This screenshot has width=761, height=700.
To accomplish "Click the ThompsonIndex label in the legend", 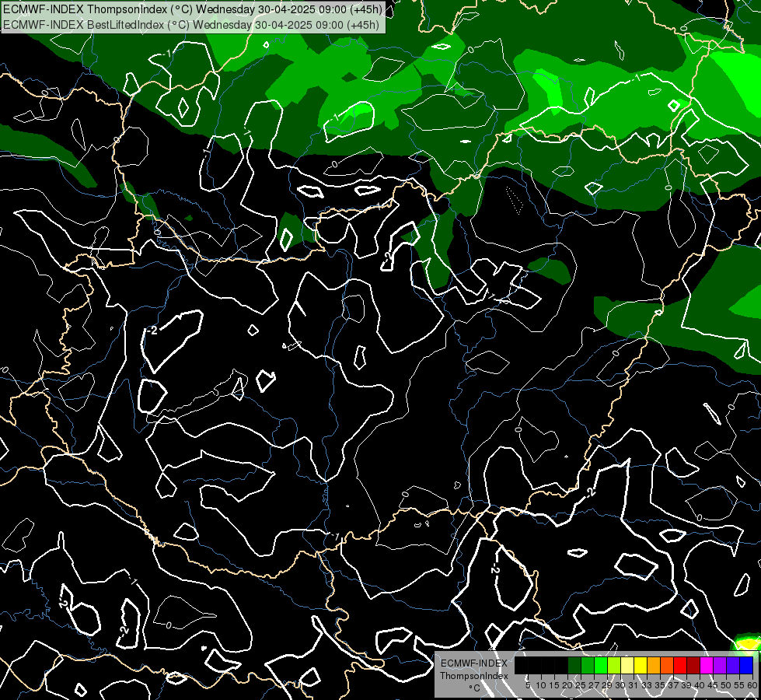I will pos(474,676).
